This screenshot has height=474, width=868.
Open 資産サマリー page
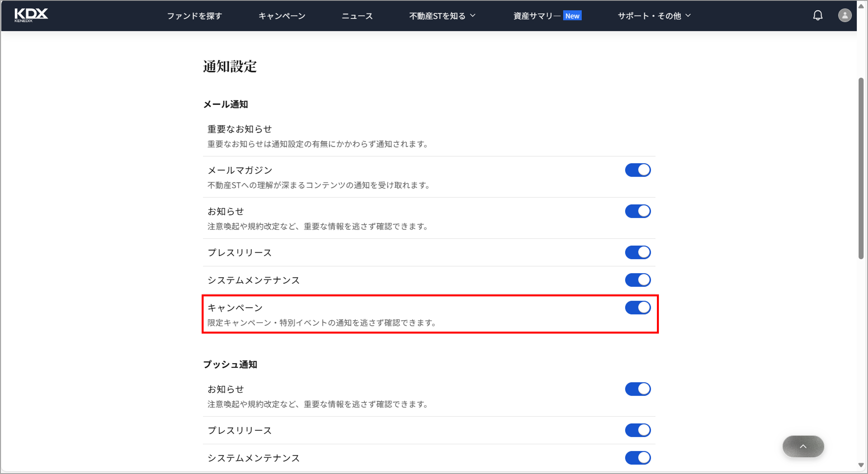[x=537, y=16]
